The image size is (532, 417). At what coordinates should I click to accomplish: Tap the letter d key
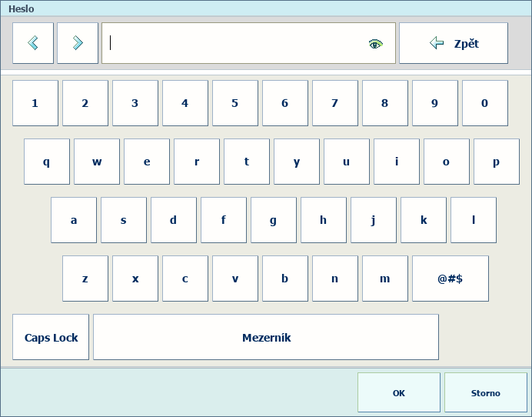click(174, 220)
